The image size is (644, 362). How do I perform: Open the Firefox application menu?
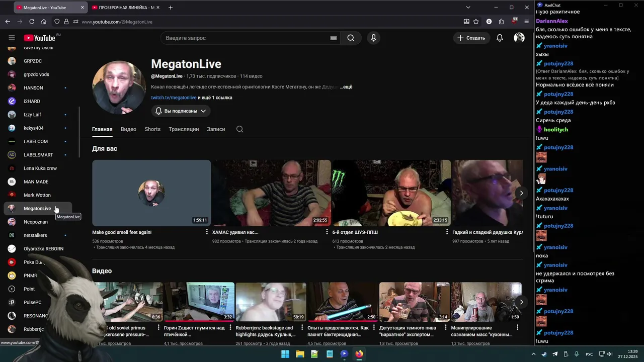(x=527, y=22)
